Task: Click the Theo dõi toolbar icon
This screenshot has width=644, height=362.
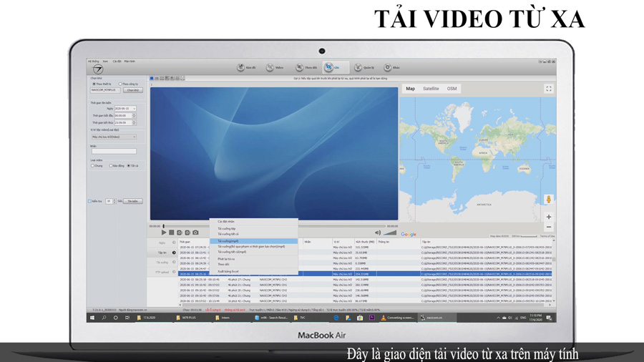Action: (300, 67)
